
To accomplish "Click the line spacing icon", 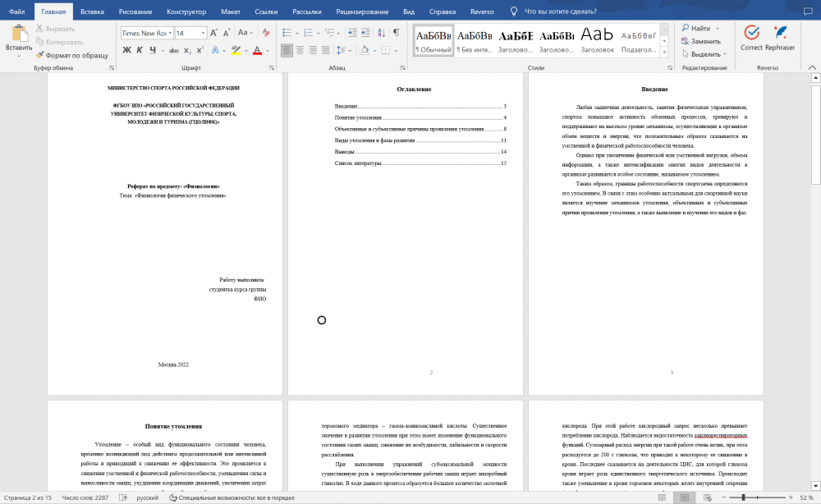I will [341, 50].
